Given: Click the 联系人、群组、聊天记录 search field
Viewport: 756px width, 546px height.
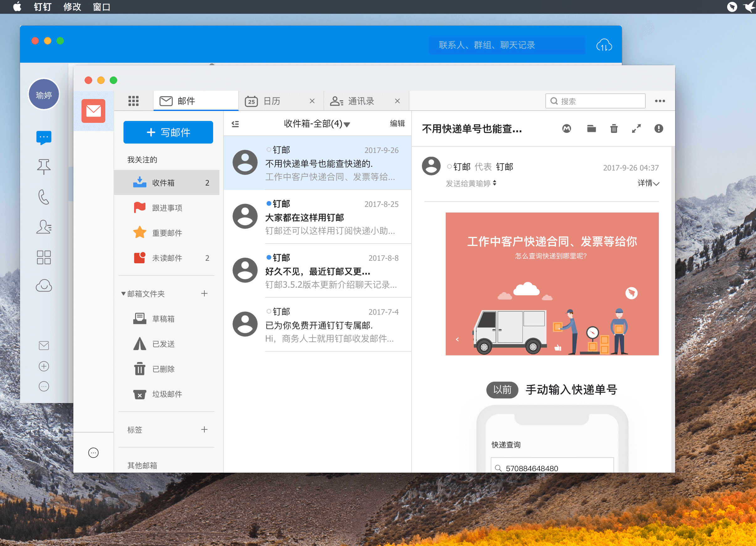Looking at the screenshot, I should point(507,45).
